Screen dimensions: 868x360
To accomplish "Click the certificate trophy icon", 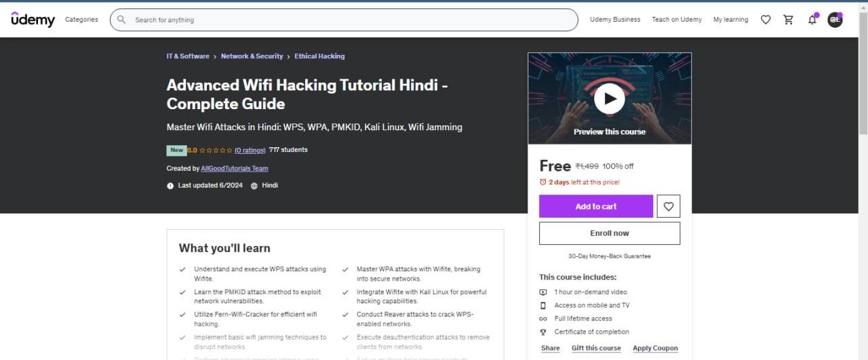I will coord(543,332).
